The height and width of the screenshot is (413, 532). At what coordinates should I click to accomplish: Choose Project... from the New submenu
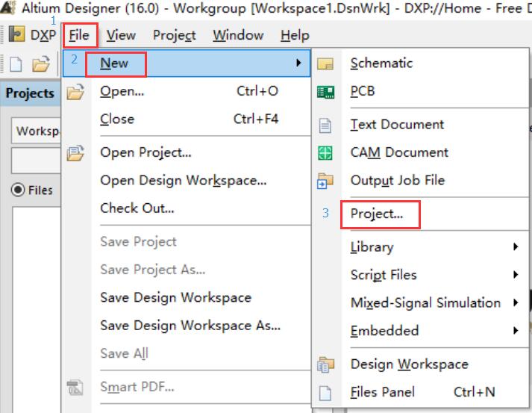377,214
